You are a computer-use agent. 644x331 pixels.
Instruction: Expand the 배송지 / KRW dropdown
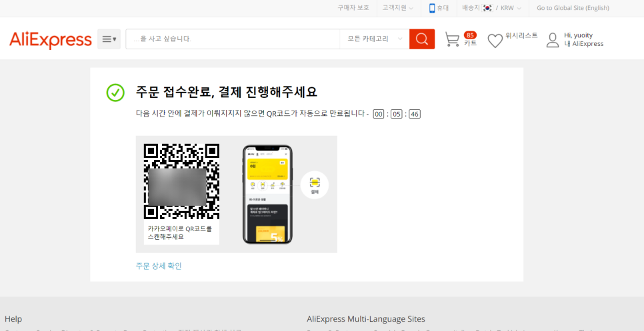click(x=491, y=8)
